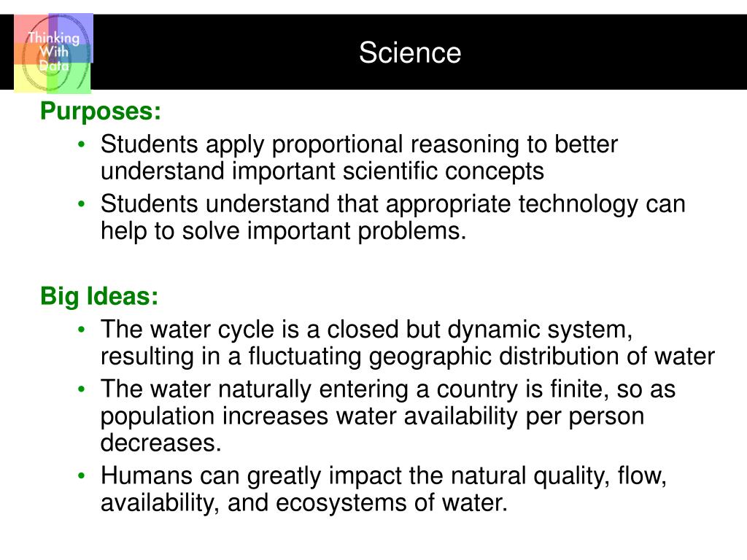
Task: Click the green bullet before 'The water cycle'
Action: (82, 330)
